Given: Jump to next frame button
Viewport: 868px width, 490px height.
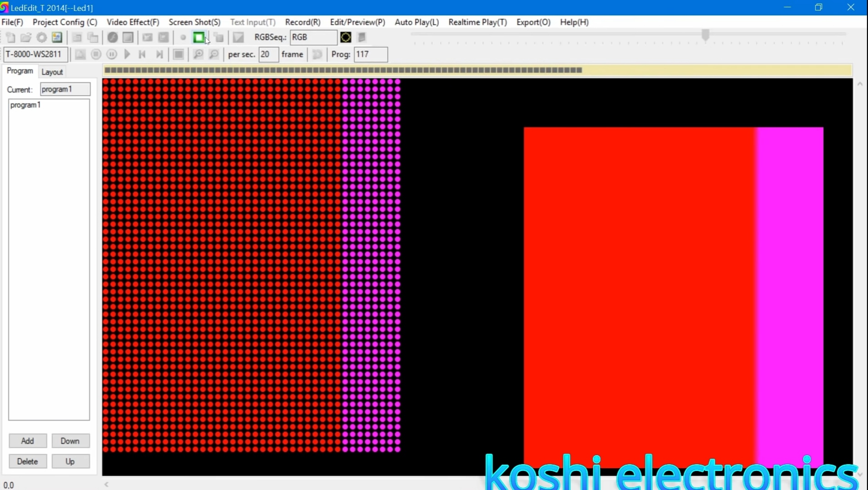Looking at the screenshot, I should click(x=159, y=54).
